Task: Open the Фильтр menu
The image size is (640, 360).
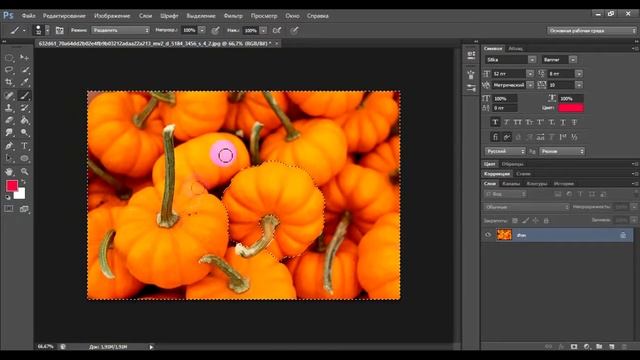Action: click(x=233, y=16)
